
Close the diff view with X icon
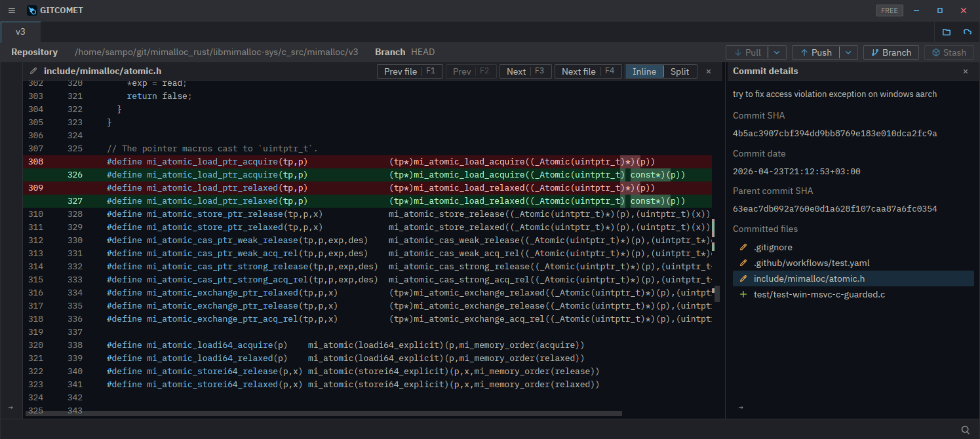[708, 71]
